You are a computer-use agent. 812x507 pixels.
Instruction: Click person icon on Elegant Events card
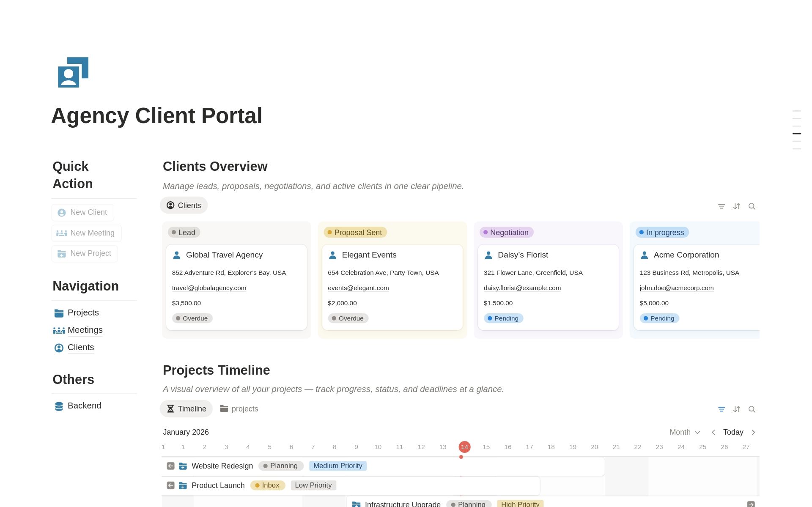[332, 255]
